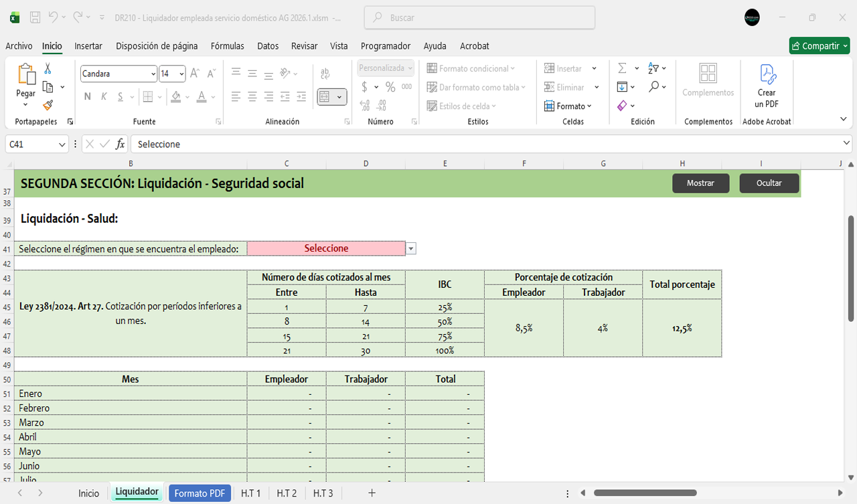Click the fill color paint bucket

pyautogui.click(x=175, y=96)
